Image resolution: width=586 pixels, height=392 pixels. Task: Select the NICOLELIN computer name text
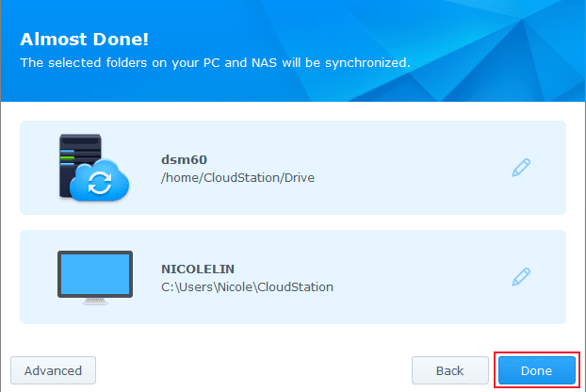[198, 269]
